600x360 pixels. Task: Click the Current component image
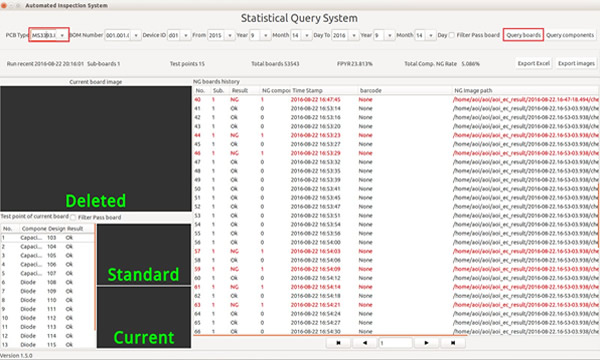143,318
